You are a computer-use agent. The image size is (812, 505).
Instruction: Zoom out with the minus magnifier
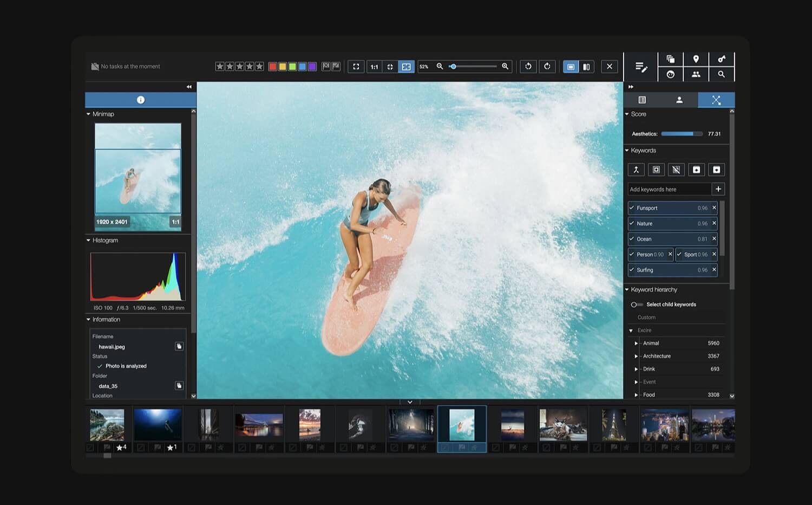440,66
